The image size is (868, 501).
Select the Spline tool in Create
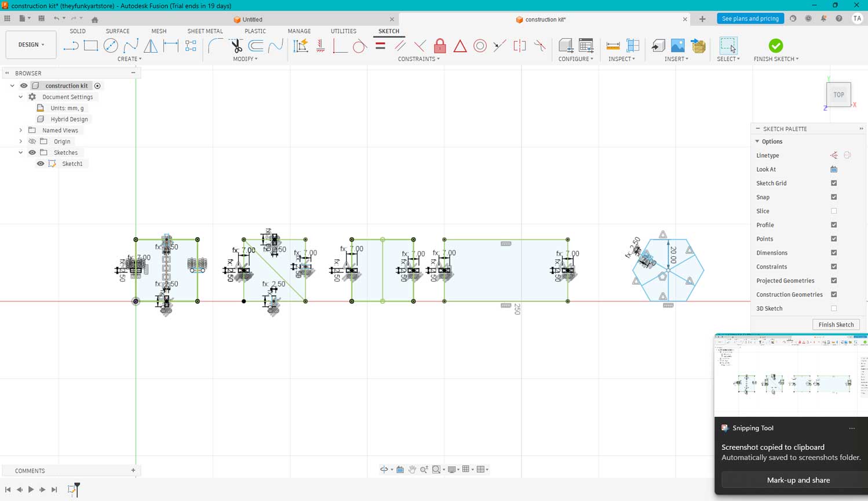[x=131, y=46]
